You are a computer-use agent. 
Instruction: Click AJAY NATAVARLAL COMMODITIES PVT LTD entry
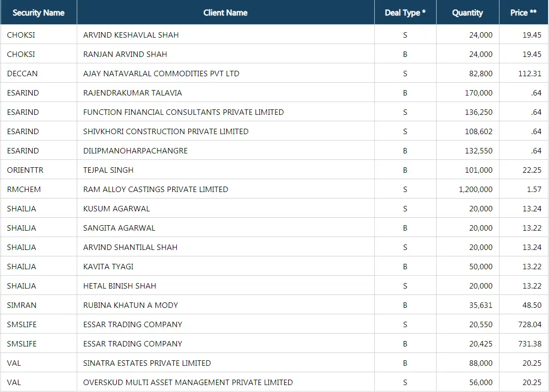161,73
